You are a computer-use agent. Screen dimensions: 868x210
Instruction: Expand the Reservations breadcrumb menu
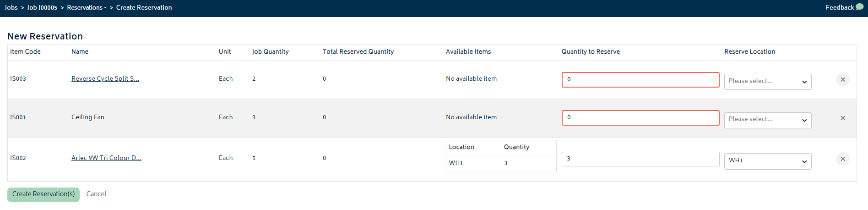point(87,7)
